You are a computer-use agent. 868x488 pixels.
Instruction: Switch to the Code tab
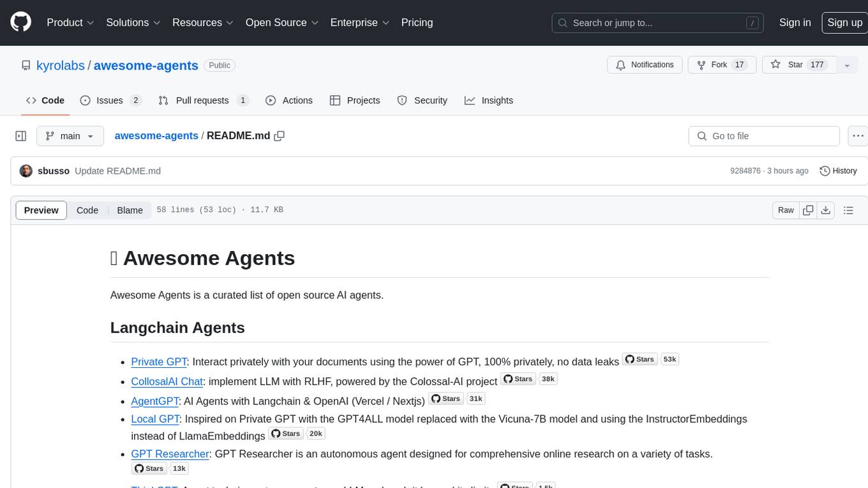tap(45, 100)
